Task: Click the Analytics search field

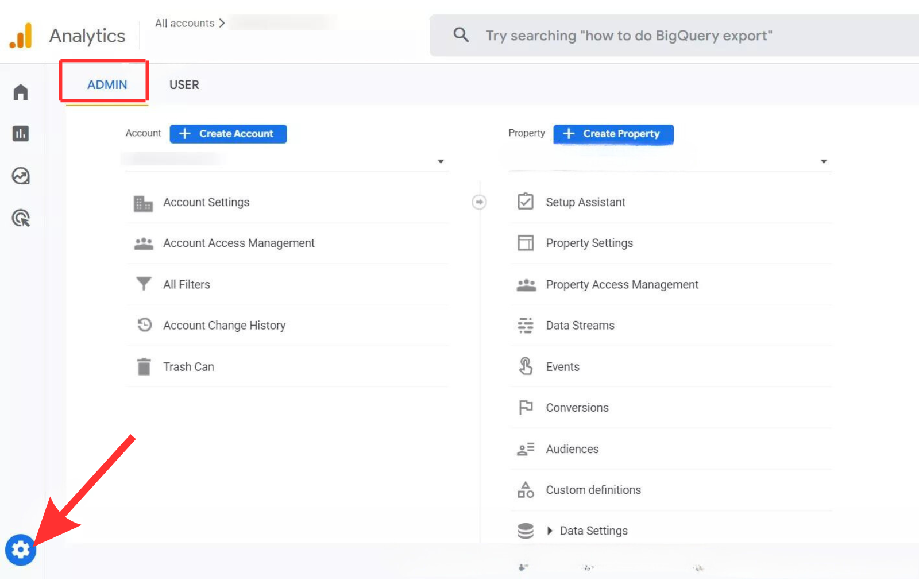Action: point(674,36)
